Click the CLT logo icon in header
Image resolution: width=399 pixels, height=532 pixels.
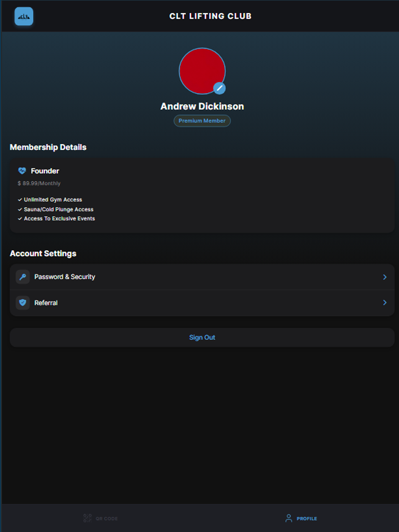coord(24,16)
